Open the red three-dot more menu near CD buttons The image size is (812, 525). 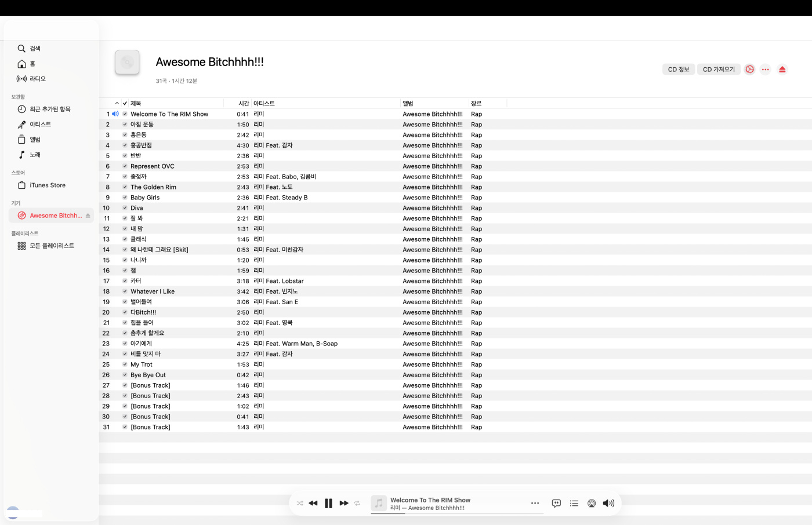tap(766, 70)
